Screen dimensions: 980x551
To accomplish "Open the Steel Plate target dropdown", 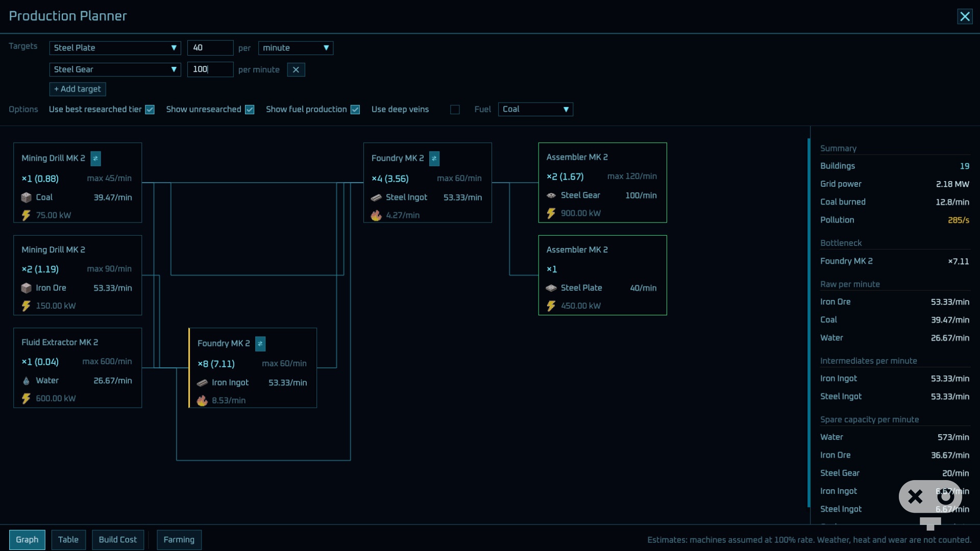I will click(115, 48).
